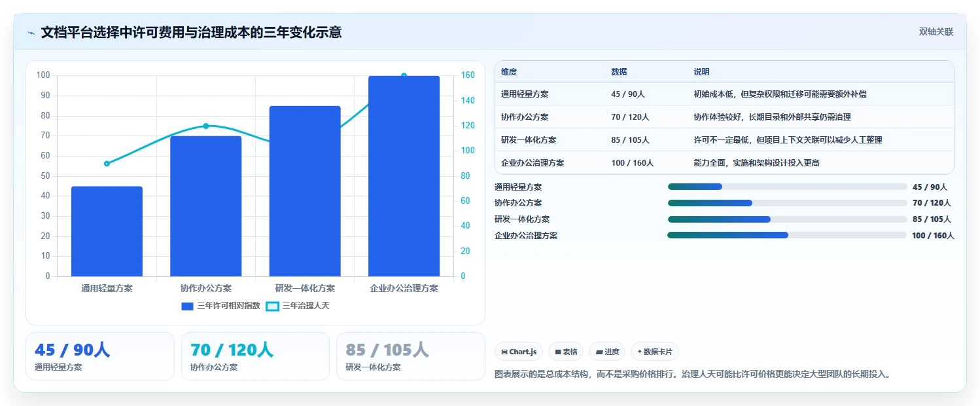Click table cell 85 / 105人
The image size is (980, 406).
[x=630, y=140]
